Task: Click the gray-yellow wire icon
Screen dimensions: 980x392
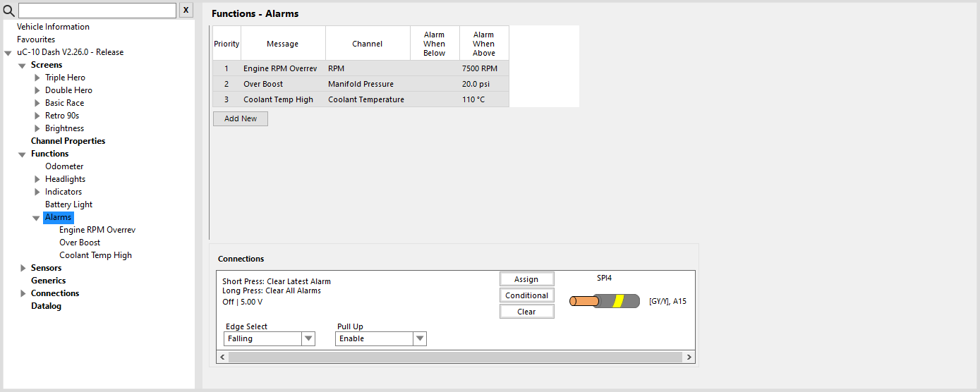Action: [x=604, y=301]
